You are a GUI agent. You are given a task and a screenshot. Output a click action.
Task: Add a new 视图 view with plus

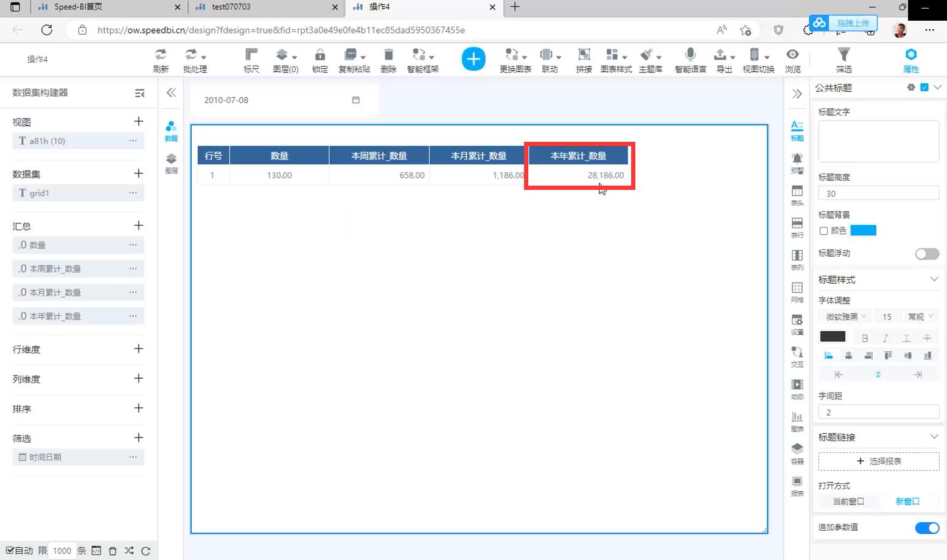138,122
